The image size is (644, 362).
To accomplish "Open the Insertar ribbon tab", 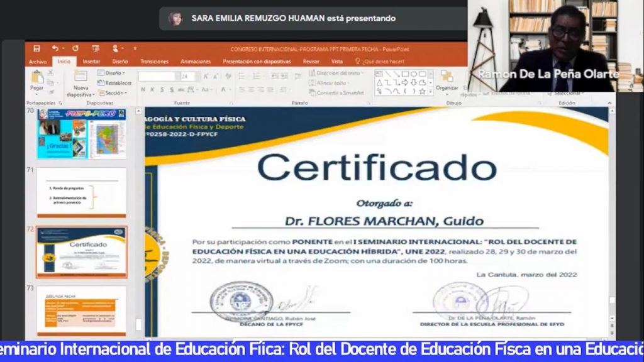I will (91, 62).
